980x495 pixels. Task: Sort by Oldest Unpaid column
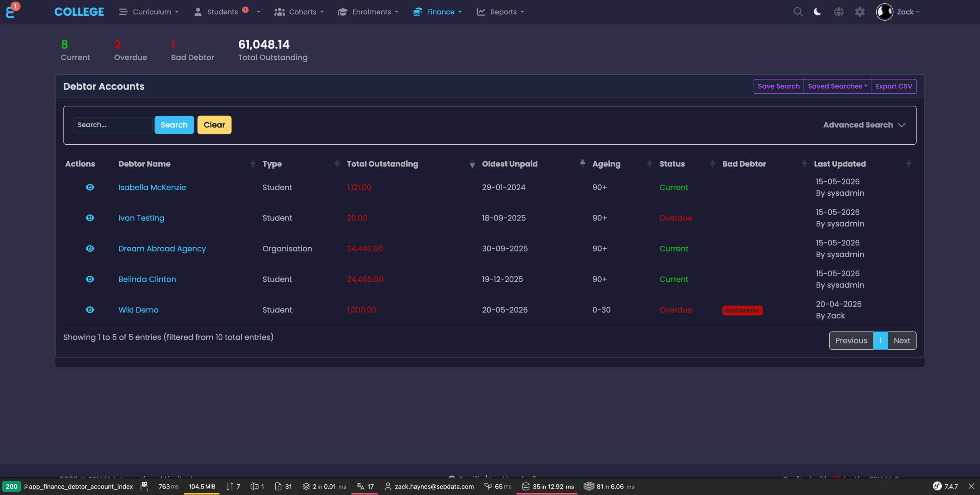pyautogui.click(x=533, y=164)
